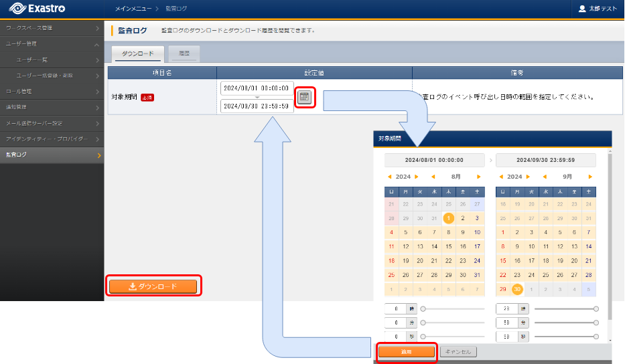Go to next month in August calendar
This screenshot has width=625, height=364.
tap(478, 177)
